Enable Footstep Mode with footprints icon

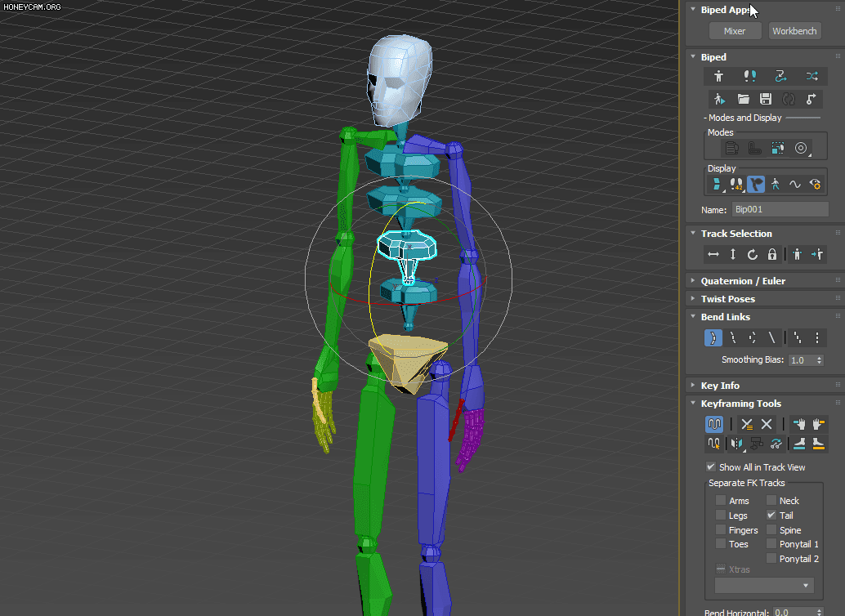click(749, 76)
